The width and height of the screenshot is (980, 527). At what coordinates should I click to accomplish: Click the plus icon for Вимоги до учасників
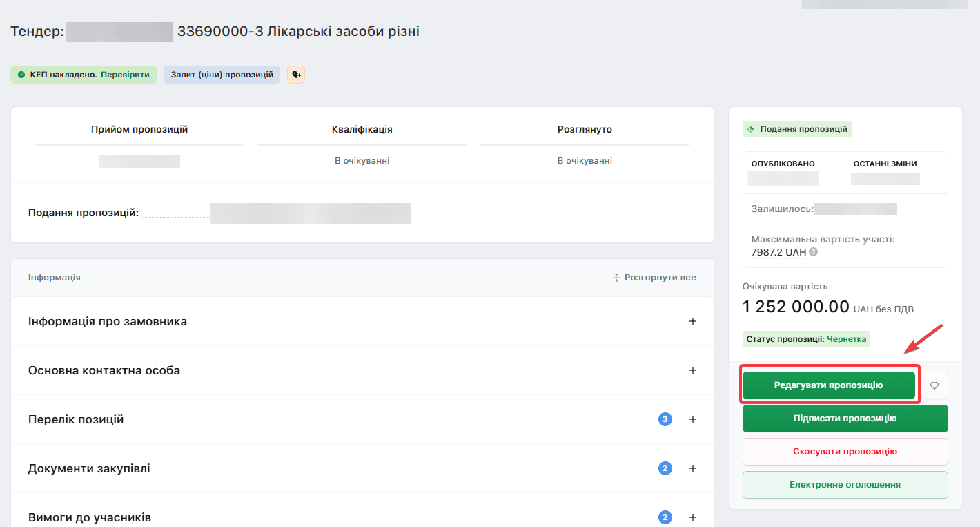tap(693, 517)
